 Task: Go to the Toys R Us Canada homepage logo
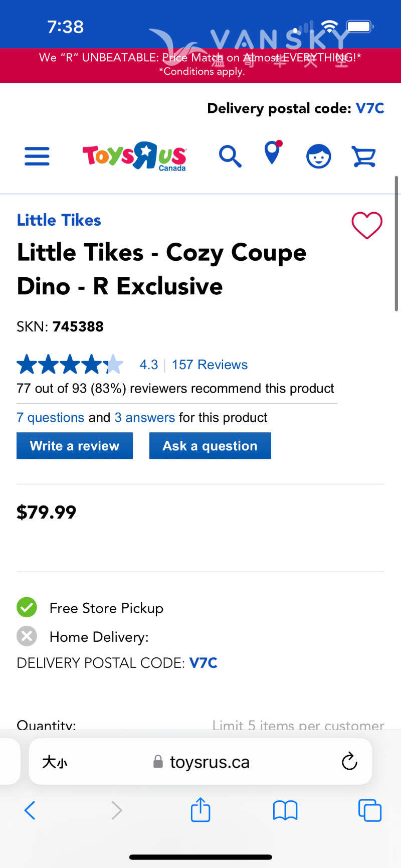tap(134, 156)
